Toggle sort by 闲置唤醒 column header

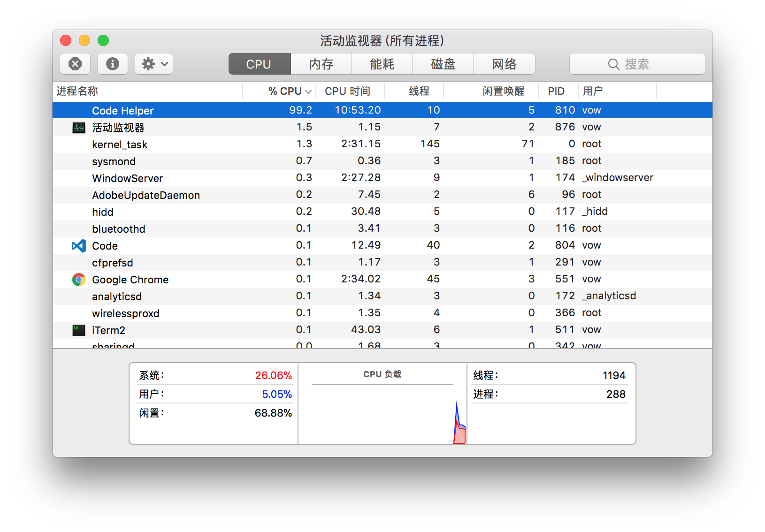503,91
